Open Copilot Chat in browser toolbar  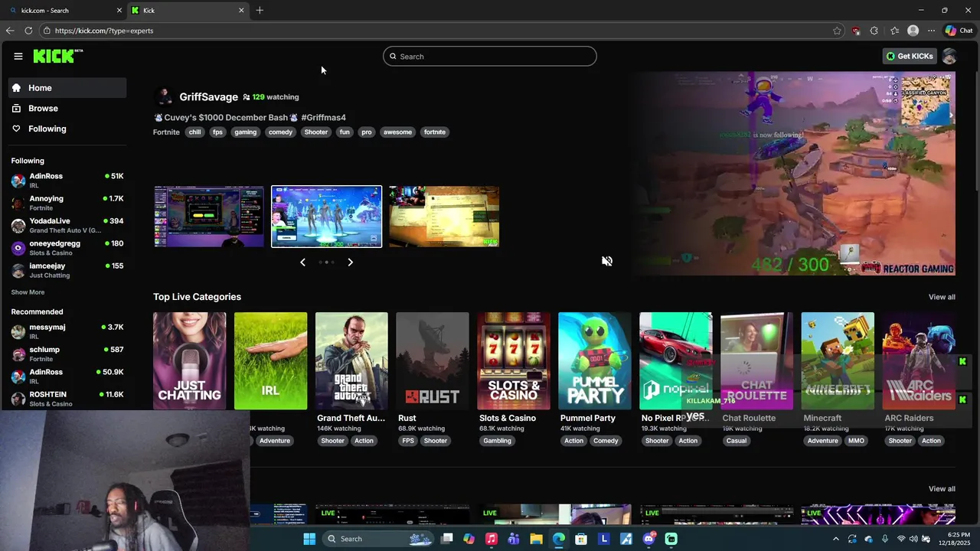pos(959,31)
